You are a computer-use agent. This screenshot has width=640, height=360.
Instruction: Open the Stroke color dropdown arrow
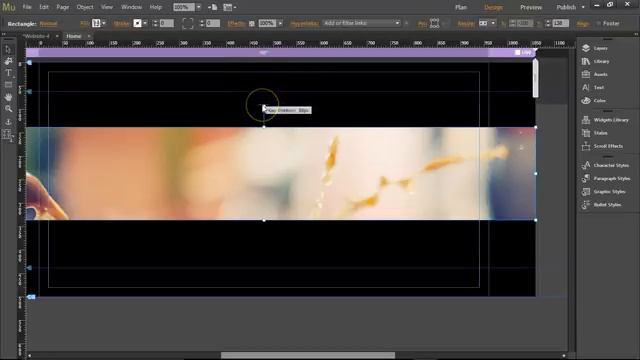(145, 23)
